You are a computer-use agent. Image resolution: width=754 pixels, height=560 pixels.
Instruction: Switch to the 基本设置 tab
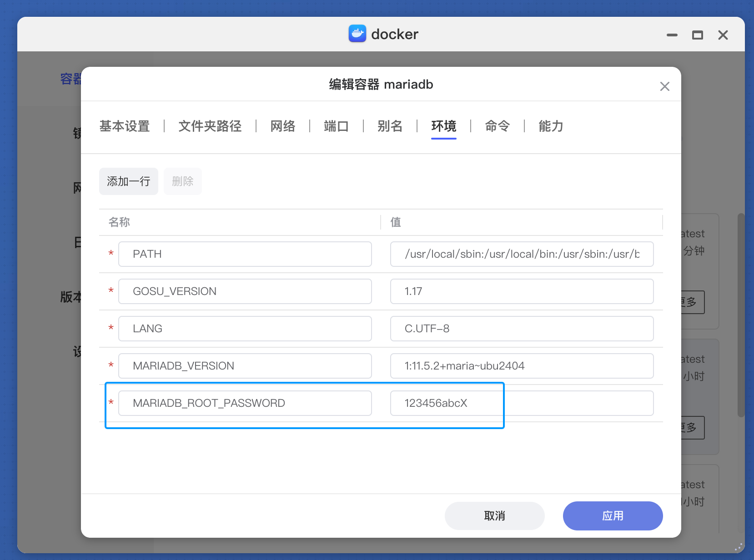125,126
